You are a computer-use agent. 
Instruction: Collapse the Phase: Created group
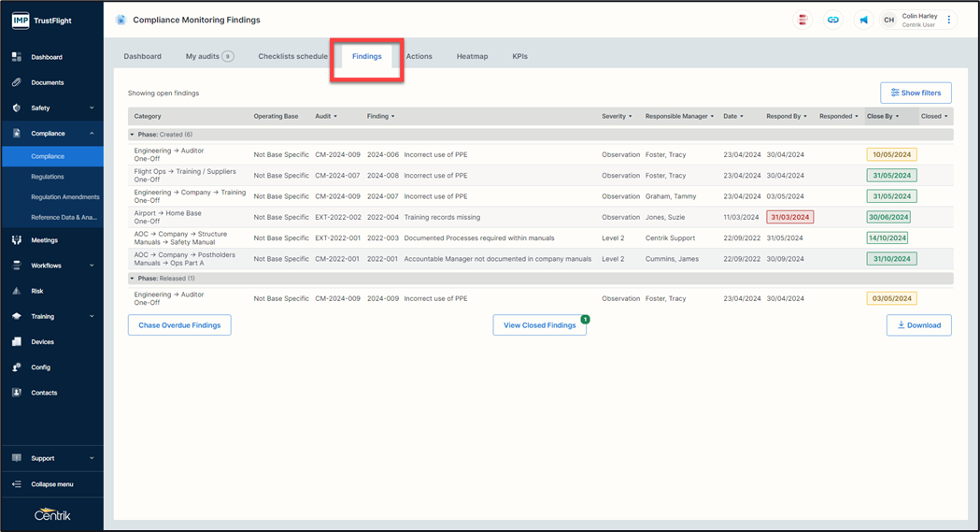point(132,135)
